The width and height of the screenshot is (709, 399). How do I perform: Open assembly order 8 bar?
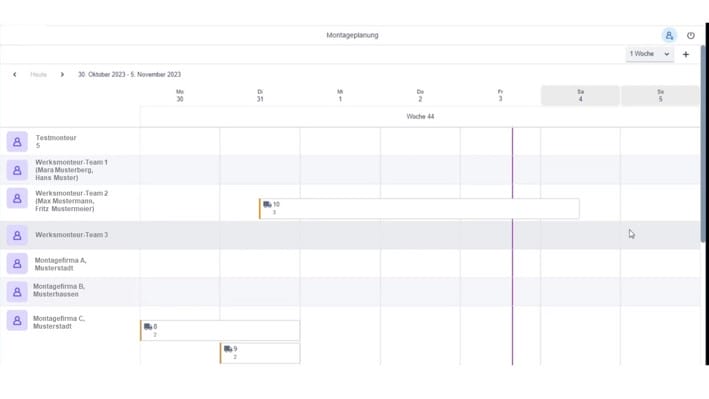coord(220,330)
